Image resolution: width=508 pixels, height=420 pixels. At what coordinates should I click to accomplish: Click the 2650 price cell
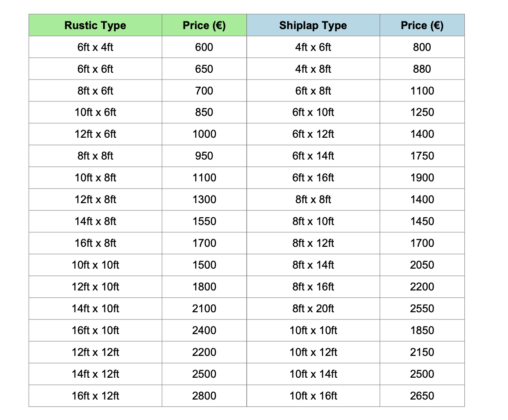tap(422, 396)
